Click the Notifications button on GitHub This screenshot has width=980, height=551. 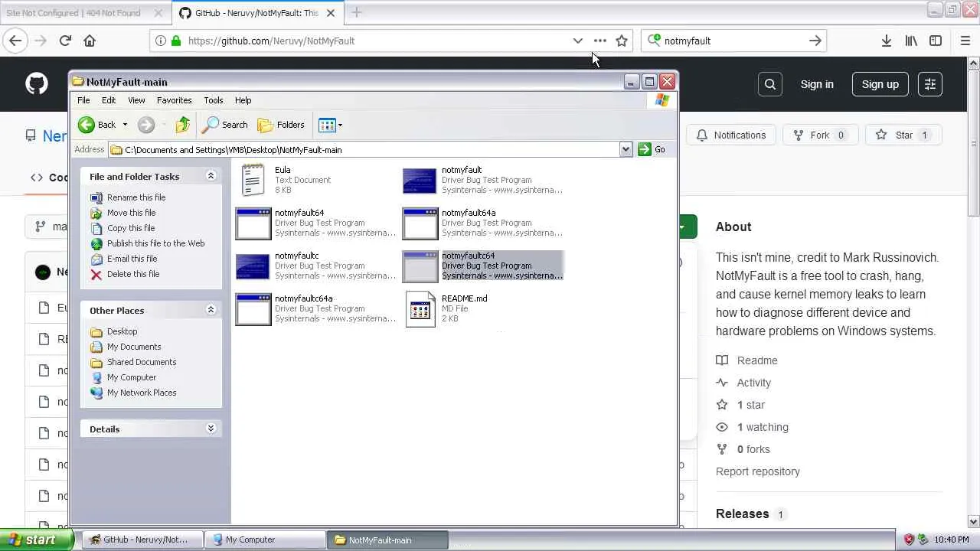tap(731, 135)
